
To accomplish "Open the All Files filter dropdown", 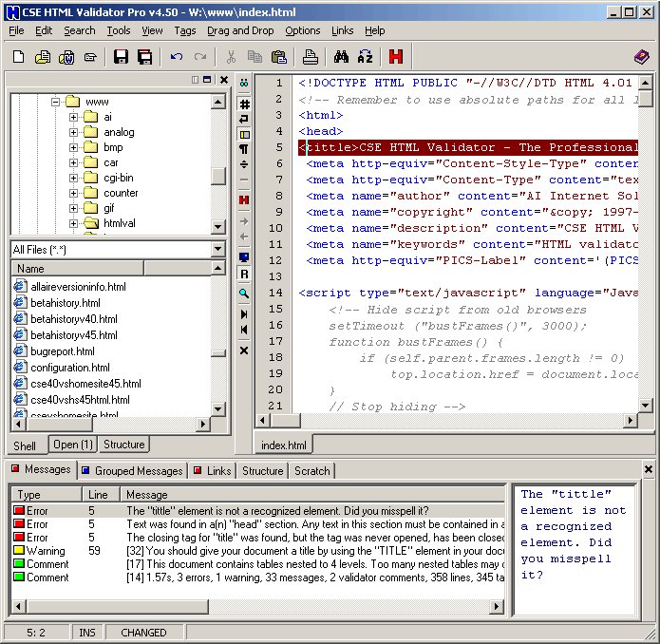I will coord(218,249).
